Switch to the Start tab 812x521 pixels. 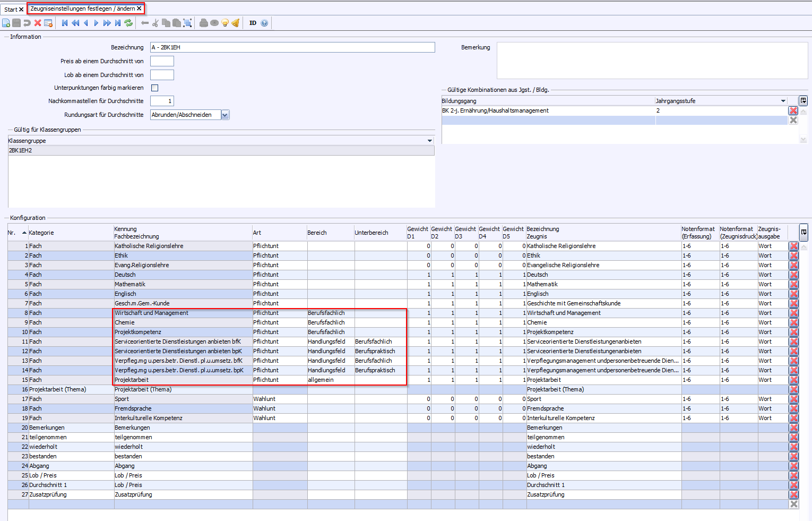coord(11,10)
